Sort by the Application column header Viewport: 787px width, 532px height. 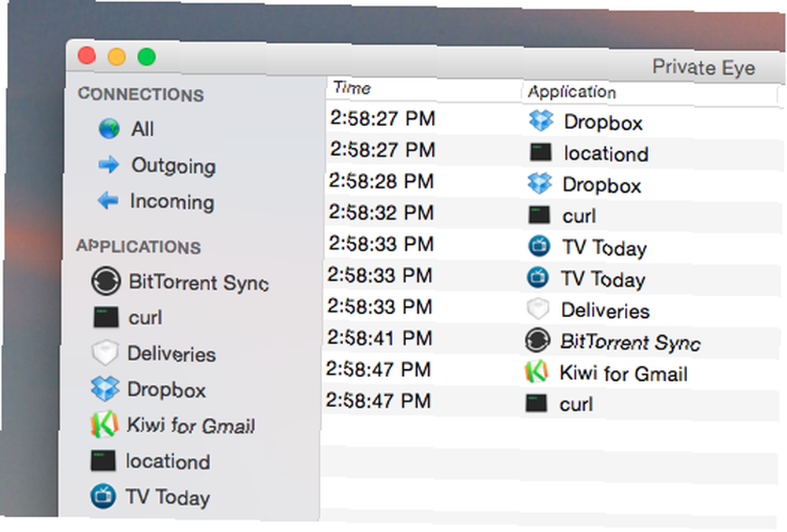(x=571, y=91)
